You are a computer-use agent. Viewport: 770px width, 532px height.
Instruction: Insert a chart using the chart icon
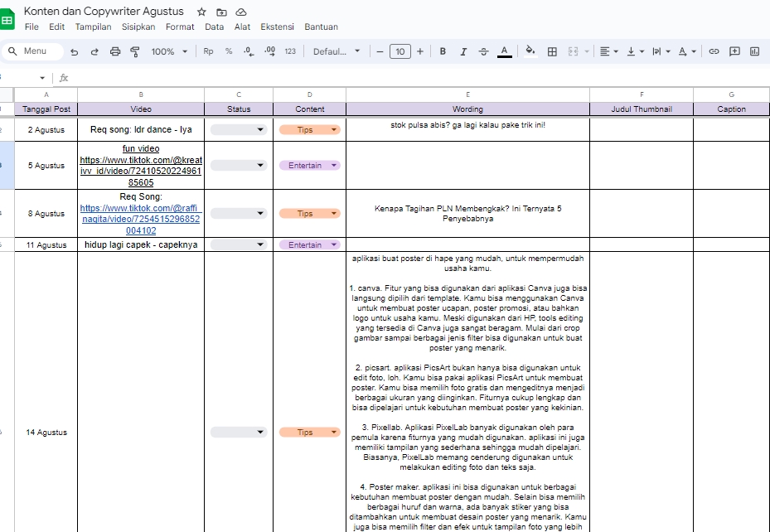point(756,51)
